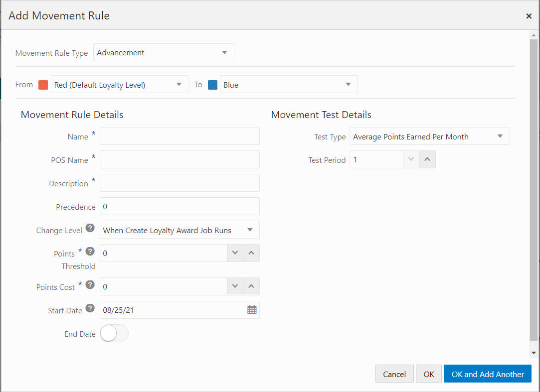Click the Test Period number field
The image size is (540, 392).
pyautogui.click(x=376, y=159)
